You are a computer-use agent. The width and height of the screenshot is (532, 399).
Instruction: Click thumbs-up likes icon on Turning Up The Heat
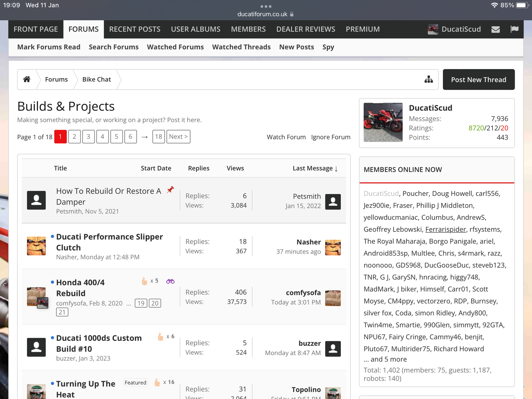(x=157, y=382)
